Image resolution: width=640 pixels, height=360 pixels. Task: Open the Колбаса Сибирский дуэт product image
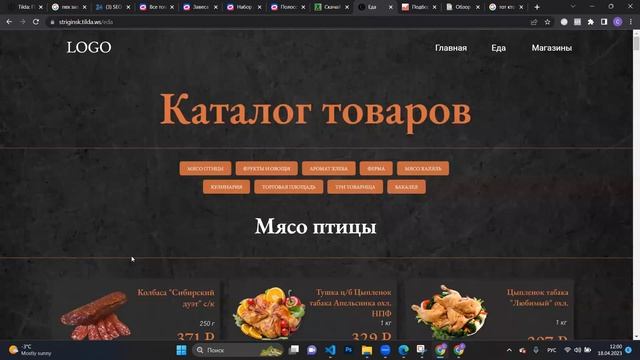pyautogui.click(x=96, y=315)
